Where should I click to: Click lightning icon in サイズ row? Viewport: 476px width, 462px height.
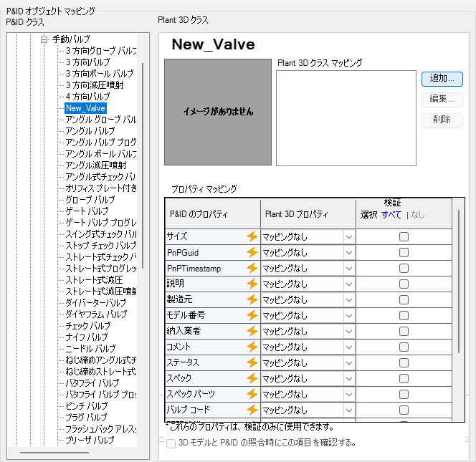coord(252,236)
